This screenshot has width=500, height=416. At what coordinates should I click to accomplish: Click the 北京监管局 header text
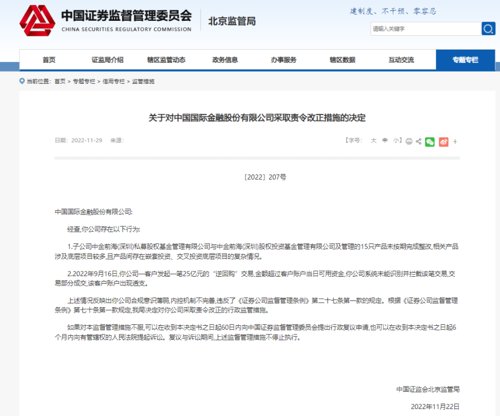tap(232, 21)
